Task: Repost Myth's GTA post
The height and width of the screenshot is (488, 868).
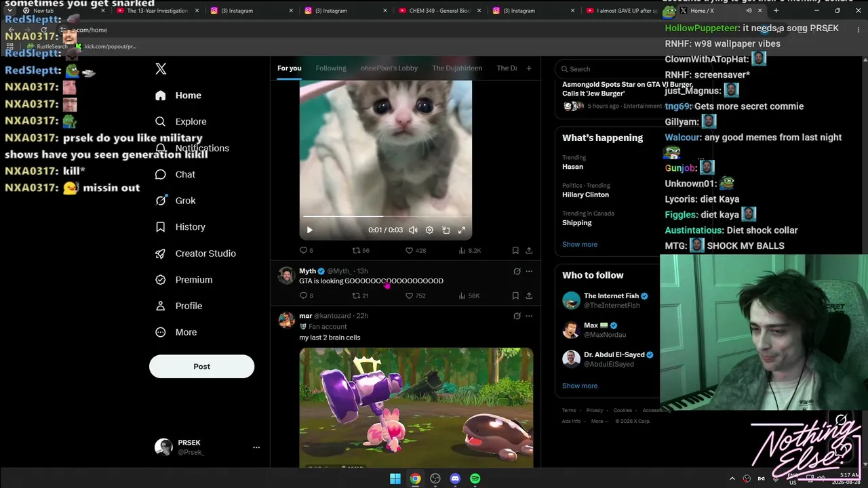Action: tap(360, 296)
